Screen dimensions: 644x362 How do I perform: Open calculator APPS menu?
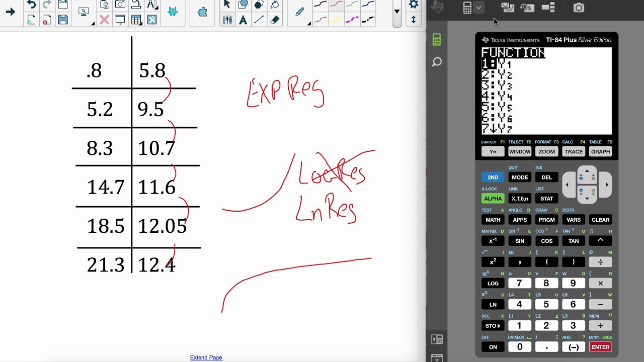520,220
